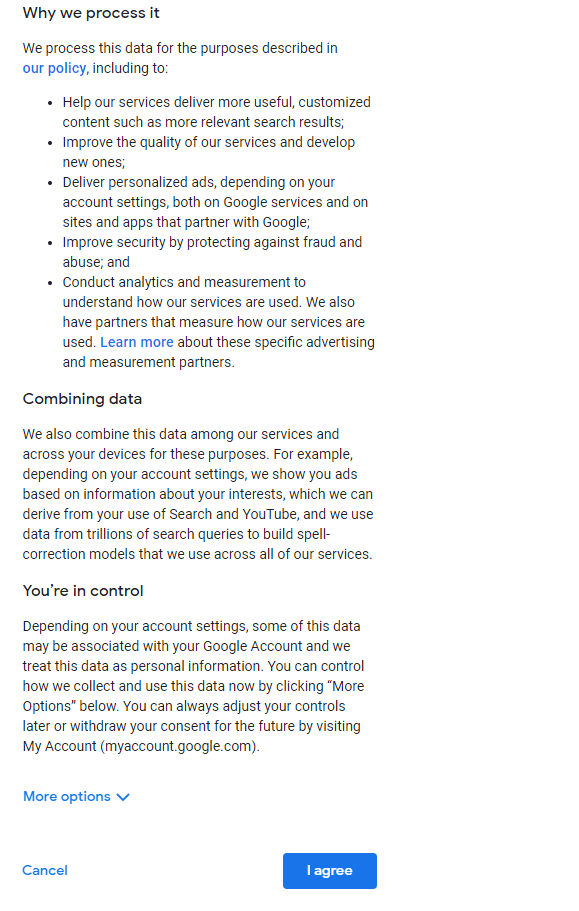Click the Cancel button
Image resolution: width=579 pixels, height=911 pixels.
(x=45, y=870)
